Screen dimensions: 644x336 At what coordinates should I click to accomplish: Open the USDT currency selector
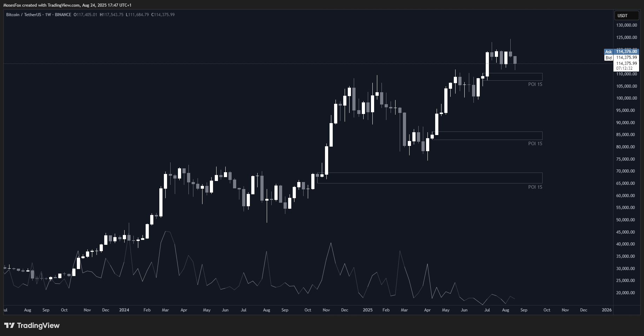(x=626, y=15)
